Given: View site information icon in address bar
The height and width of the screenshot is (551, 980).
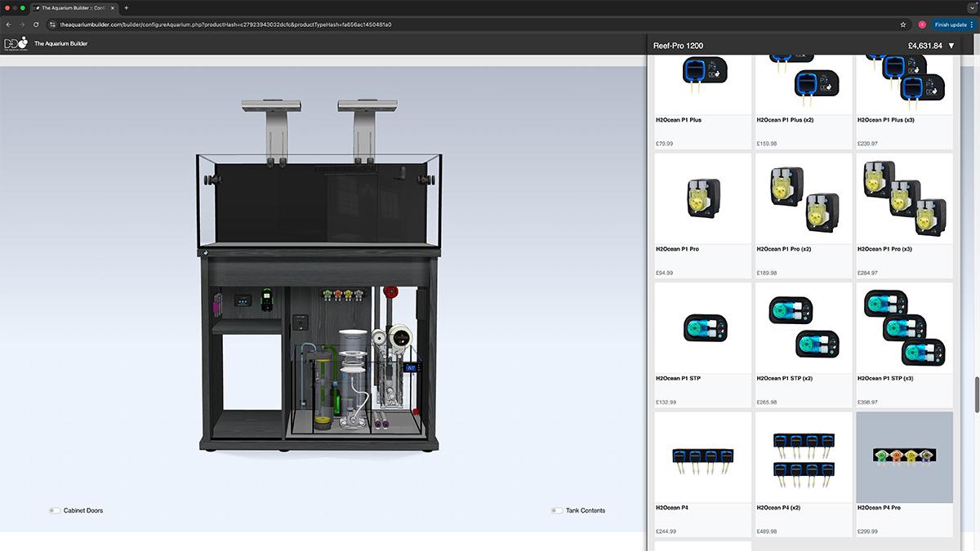Looking at the screenshot, I should pyautogui.click(x=52, y=24).
